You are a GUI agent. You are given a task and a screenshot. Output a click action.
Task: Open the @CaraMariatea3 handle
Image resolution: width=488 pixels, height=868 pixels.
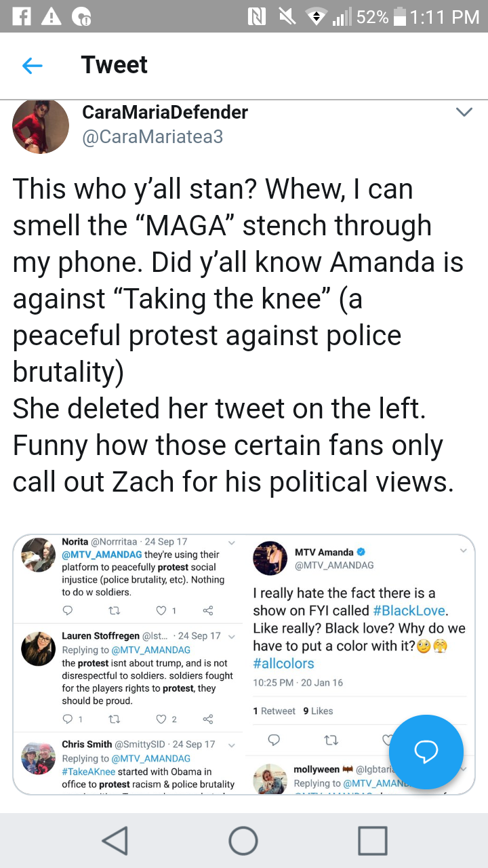pyautogui.click(x=152, y=137)
